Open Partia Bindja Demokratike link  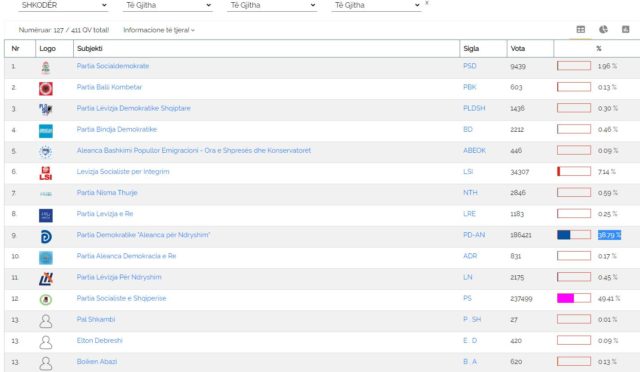coord(117,129)
